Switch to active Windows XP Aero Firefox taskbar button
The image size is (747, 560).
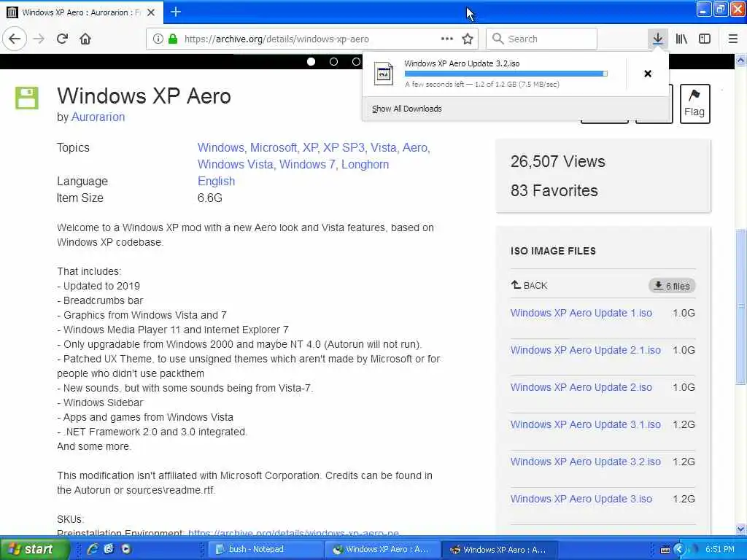(x=499, y=550)
